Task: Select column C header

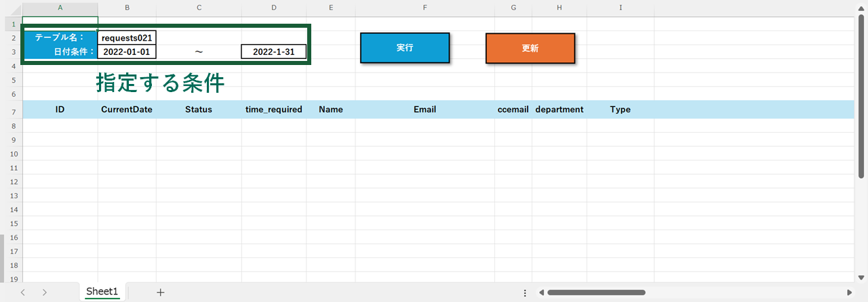Action: (199, 7)
